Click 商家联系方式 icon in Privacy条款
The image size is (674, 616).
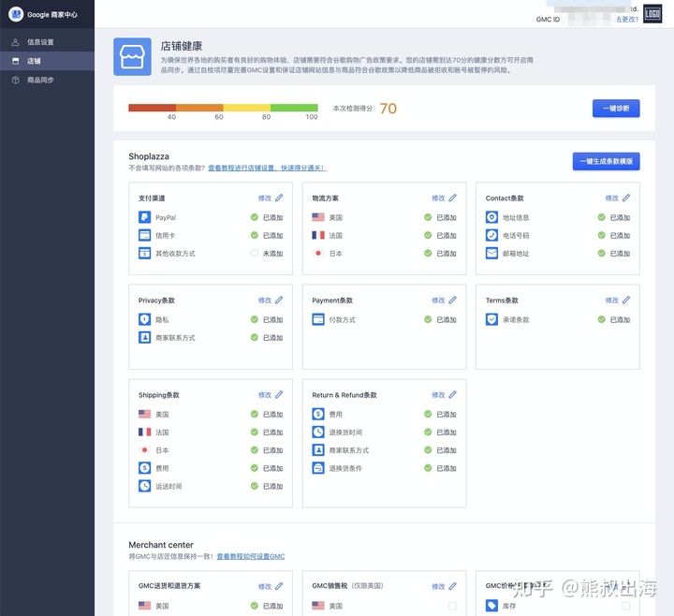(144, 337)
